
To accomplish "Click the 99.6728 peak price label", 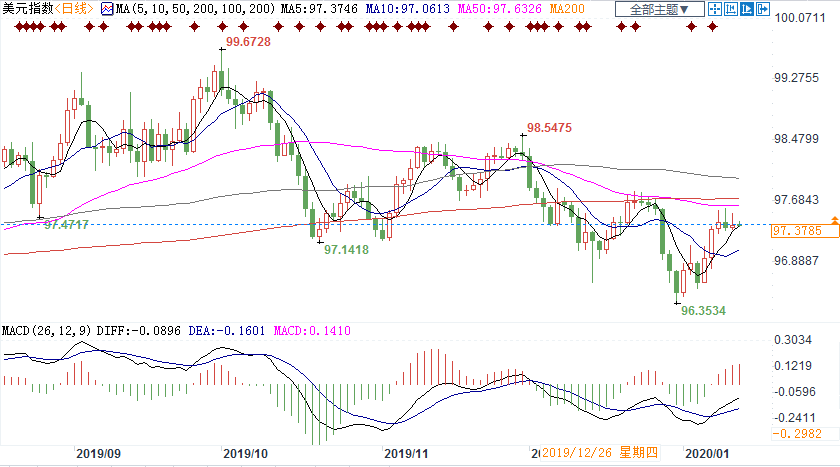I will click(x=249, y=42).
